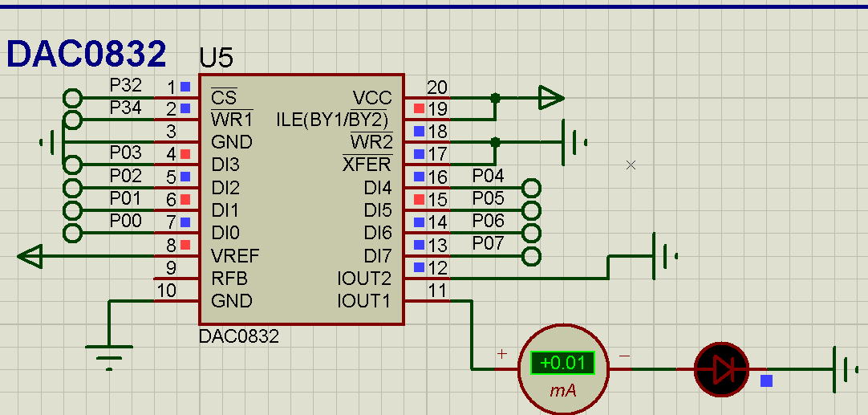Click the ILE(BY1/BY2) pin name
The width and height of the screenshot is (868, 415).
(x=332, y=119)
